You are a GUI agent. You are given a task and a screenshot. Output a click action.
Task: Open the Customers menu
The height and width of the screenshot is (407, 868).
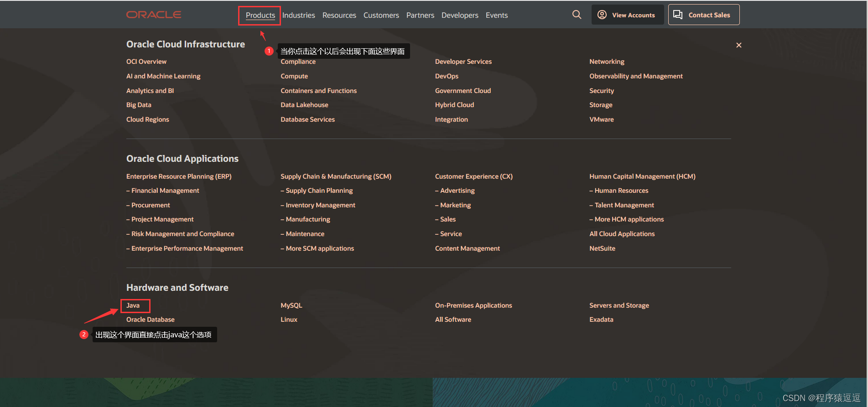click(x=381, y=15)
